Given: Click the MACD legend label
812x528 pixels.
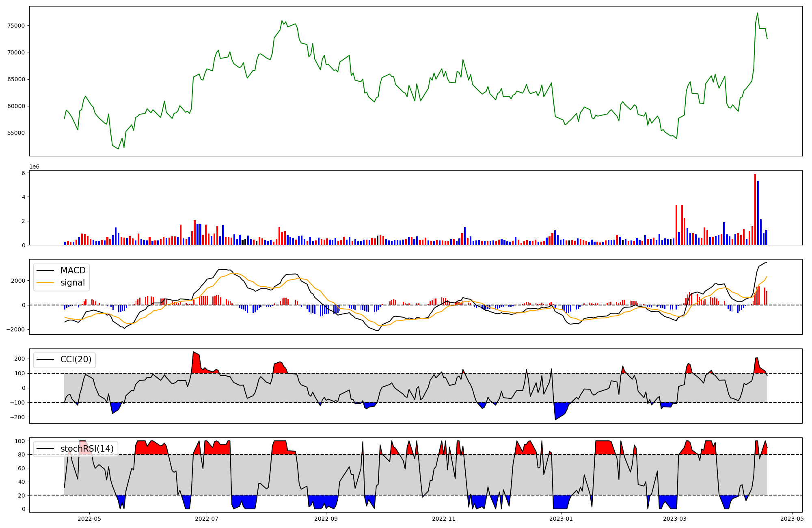Looking at the screenshot, I should [73, 270].
